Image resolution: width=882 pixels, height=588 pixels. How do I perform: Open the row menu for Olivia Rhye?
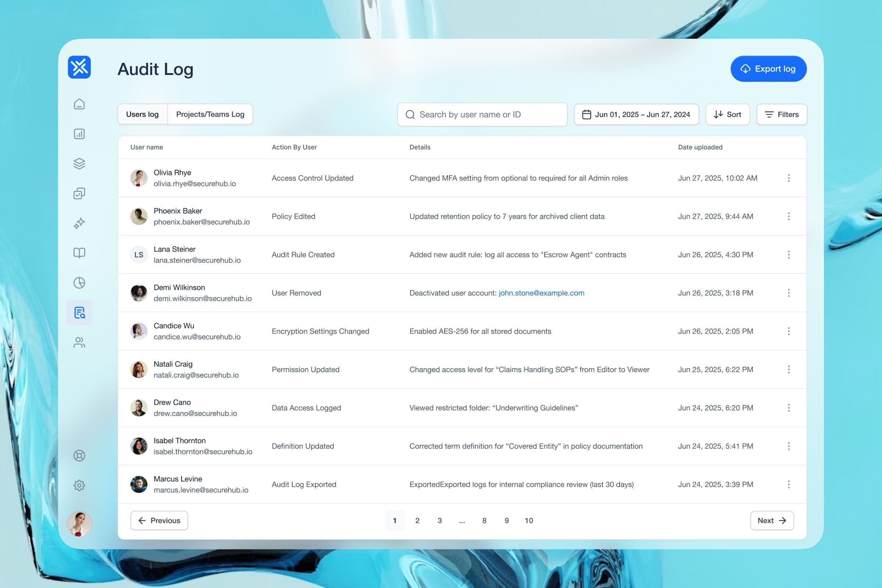coord(788,178)
